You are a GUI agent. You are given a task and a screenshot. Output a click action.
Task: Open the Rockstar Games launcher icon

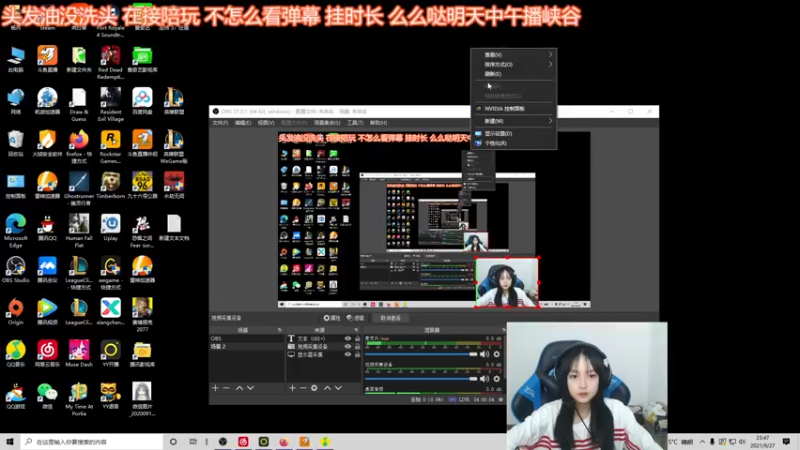(110, 146)
